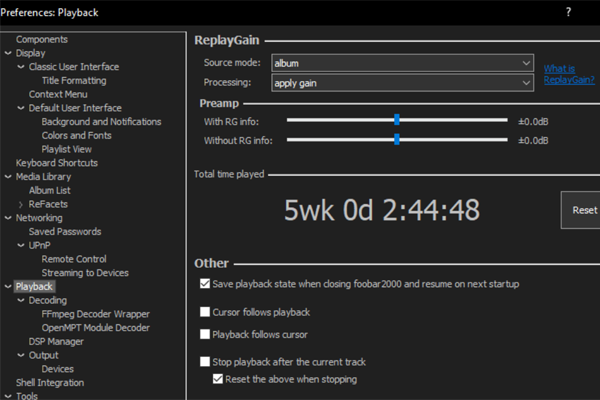Enable Playback follows cursor checkbox

(205, 334)
